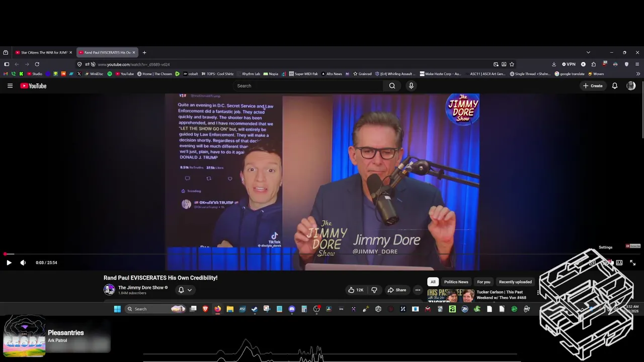Open the VPN toolbar button
This screenshot has width=644, height=362.
pyautogui.click(x=569, y=64)
